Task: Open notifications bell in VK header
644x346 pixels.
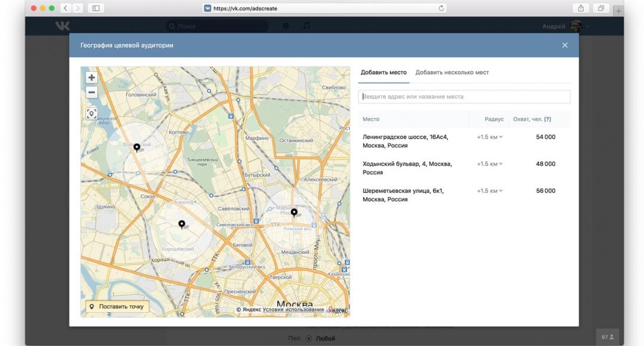Action: click(x=286, y=26)
